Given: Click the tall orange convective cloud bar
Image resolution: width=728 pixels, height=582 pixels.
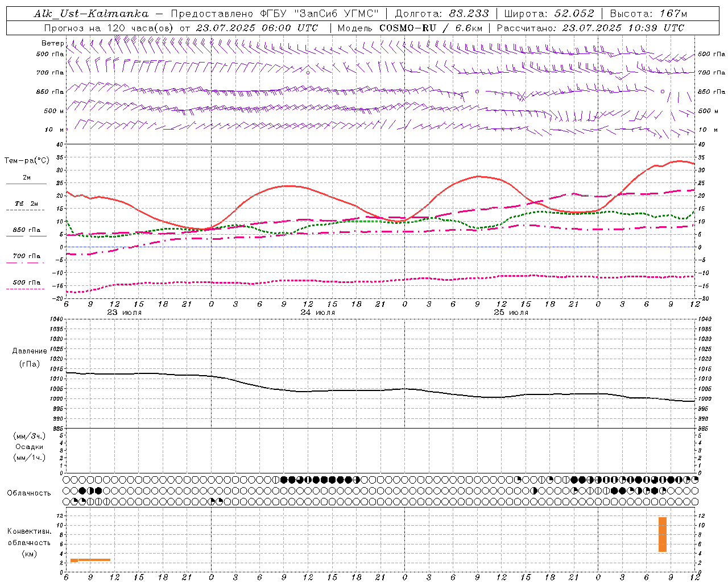Looking at the screenshot, I should [663, 534].
